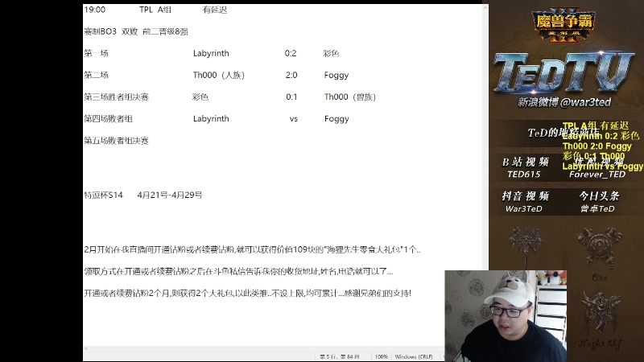
Task: Click the Notepad vertical scrollbar up arrow
Action: [x=485, y=8]
